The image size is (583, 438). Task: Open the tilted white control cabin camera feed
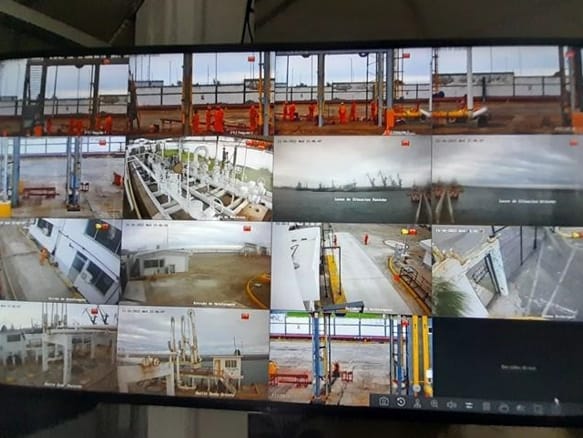60,261
